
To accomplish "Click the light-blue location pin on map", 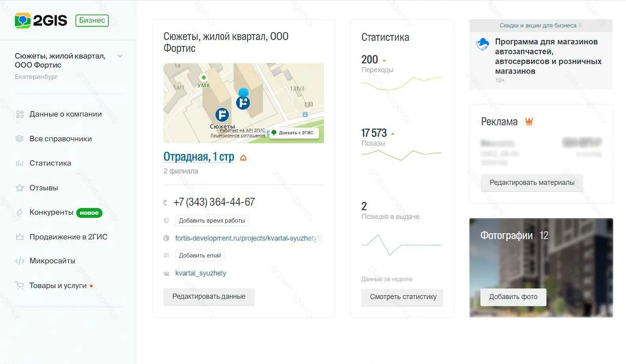I will [244, 93].
